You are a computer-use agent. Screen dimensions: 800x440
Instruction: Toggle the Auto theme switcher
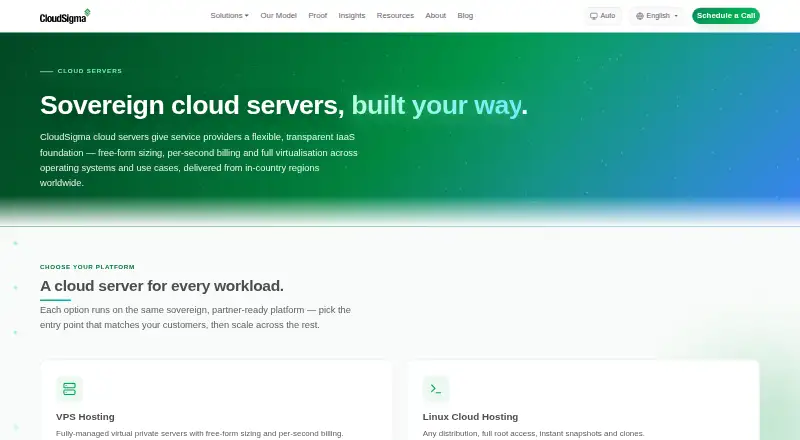click(603, 16)
